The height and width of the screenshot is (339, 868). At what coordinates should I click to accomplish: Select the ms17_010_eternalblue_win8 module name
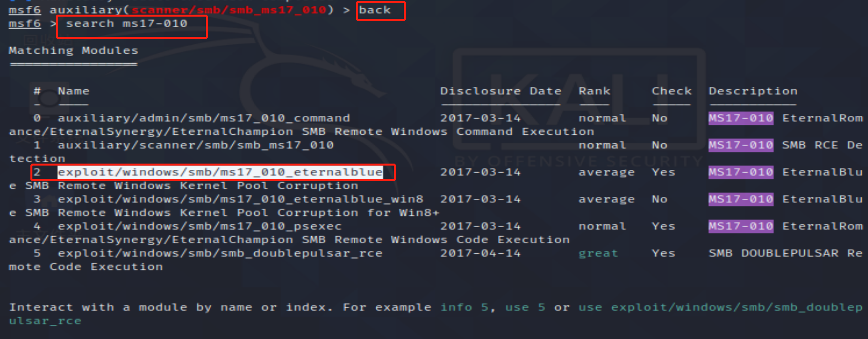241,199
